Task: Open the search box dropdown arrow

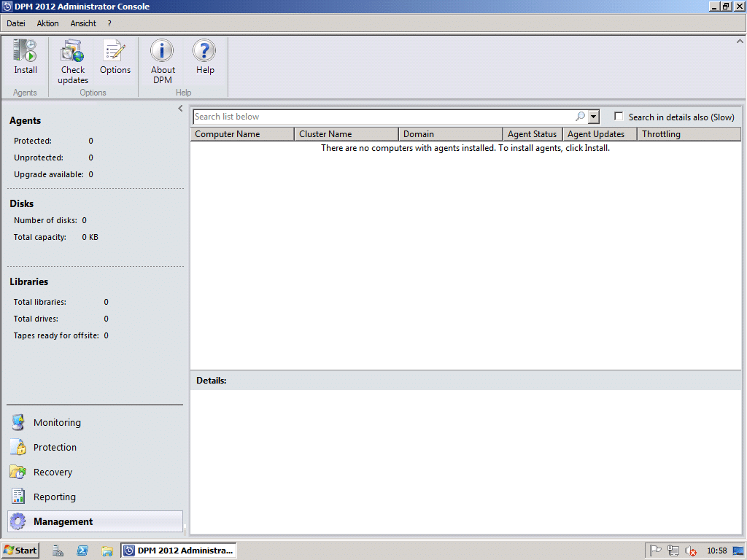Action: click(594, 116)
